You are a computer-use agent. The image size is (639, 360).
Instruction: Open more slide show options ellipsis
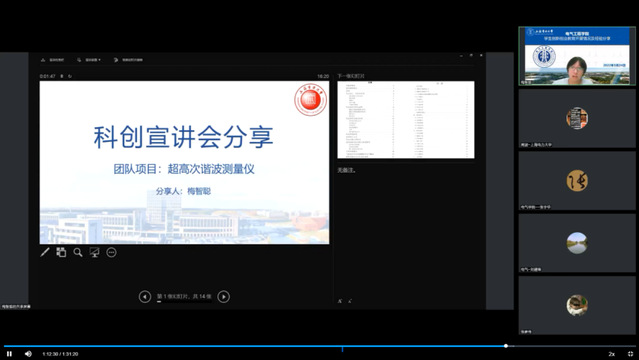coord(111,252)
